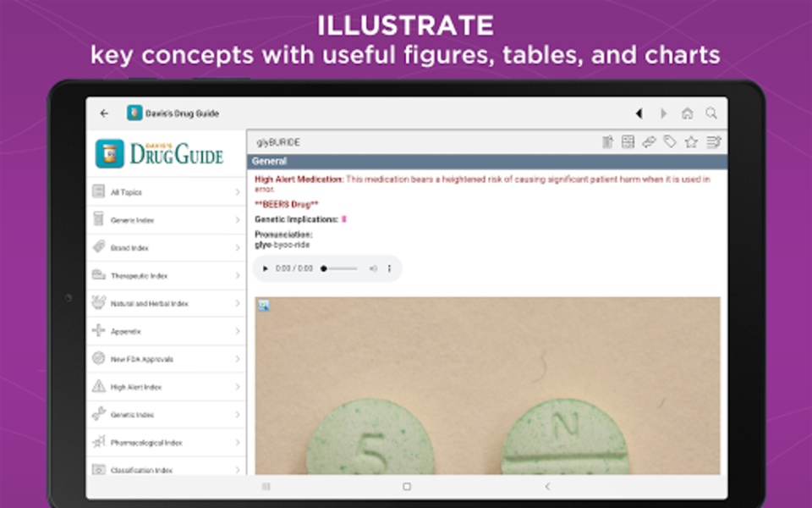Open Natural and Herbal Index
This screenshot has height=508, width=812.
coord(167,303)
